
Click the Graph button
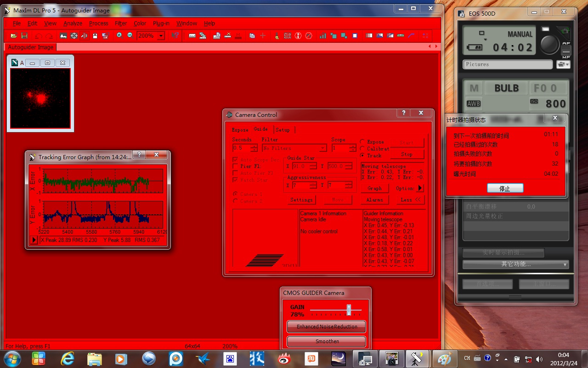[374, 188]
